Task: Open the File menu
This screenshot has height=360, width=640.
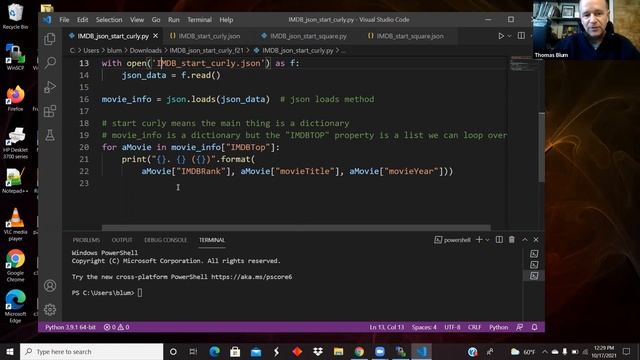Action: pos(64,20)
